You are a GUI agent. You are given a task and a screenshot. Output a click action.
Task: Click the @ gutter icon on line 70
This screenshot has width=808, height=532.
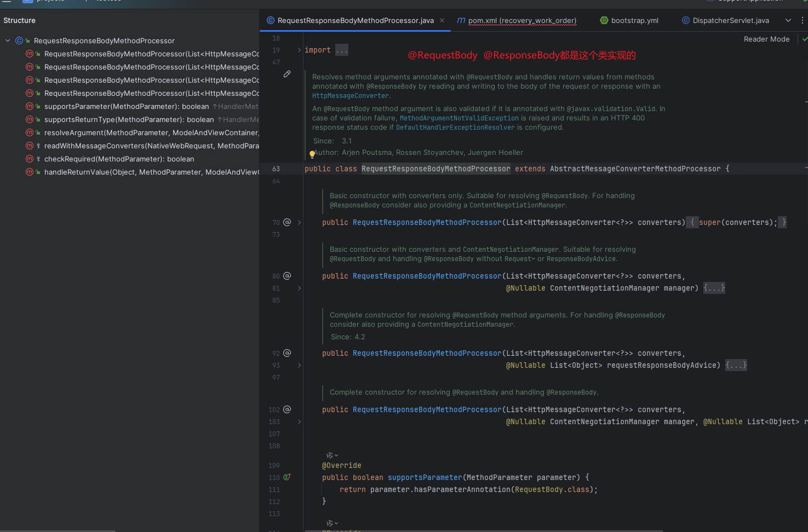tap(287, 222)
